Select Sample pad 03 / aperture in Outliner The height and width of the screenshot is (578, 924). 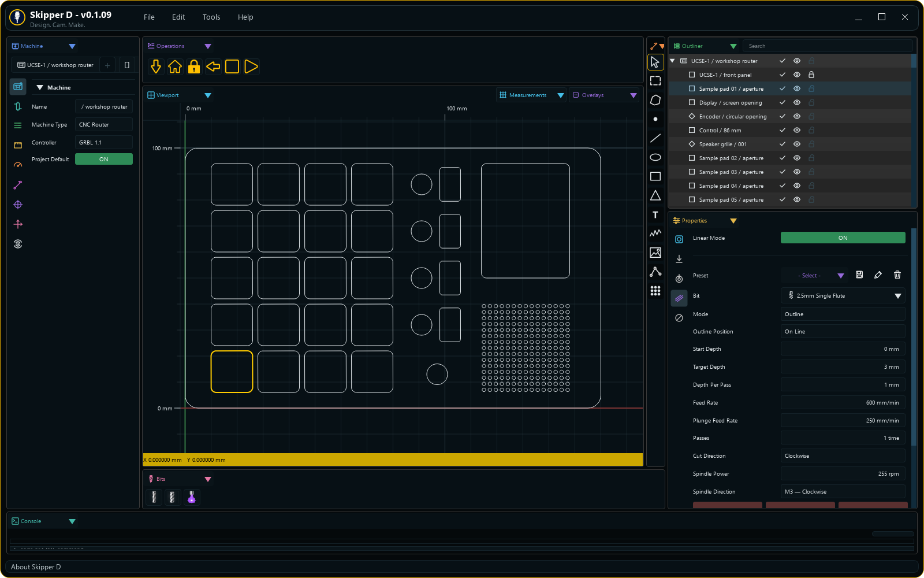(731, 172)
